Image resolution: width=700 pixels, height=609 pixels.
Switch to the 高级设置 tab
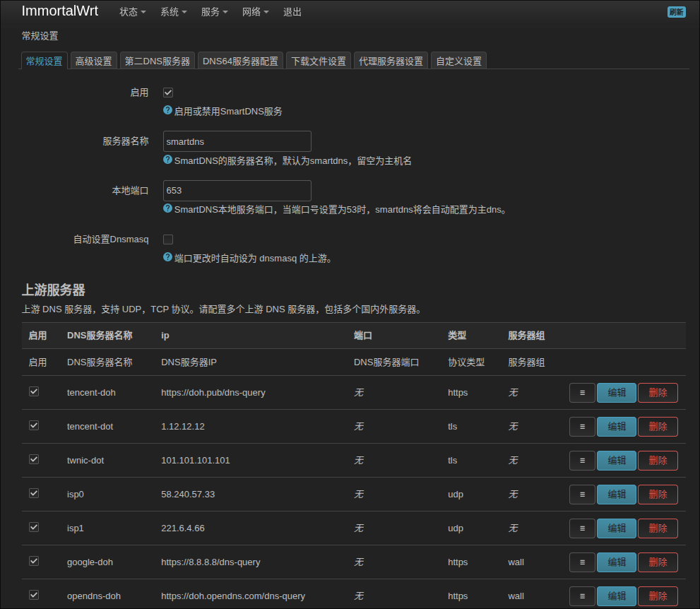[x=94, y=61]
